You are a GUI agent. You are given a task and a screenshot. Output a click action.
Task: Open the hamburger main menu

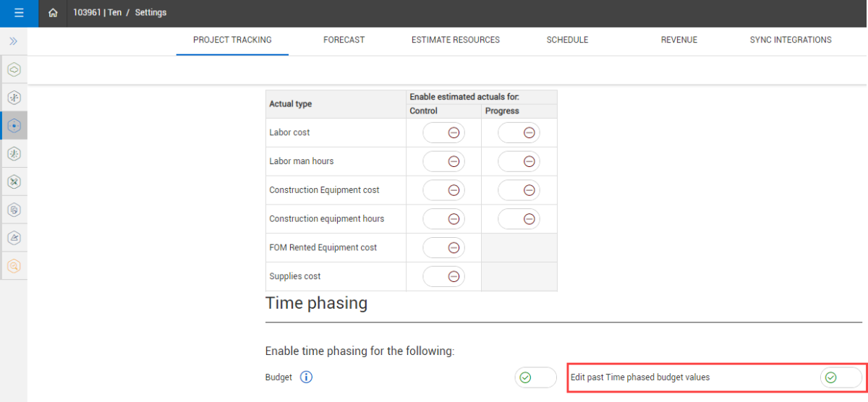click(19, 13)
